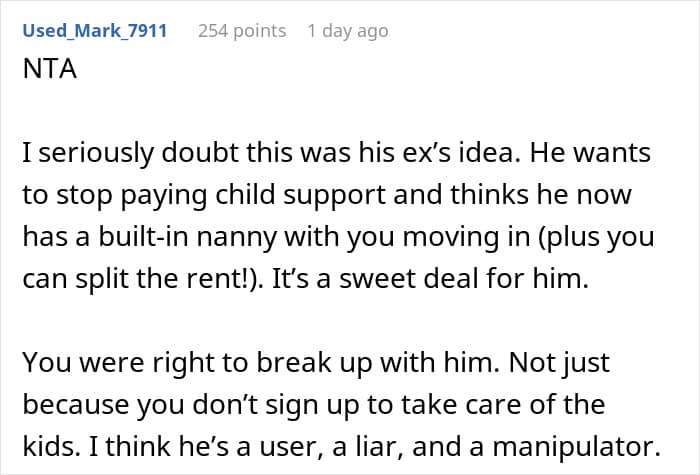Click the phrase "take care of the"

(x=503, y=404)
